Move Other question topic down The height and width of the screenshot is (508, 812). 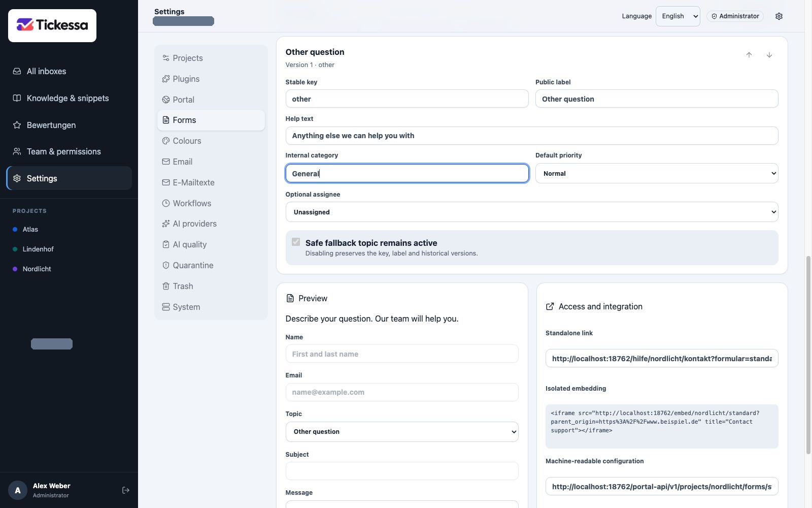tap(769, 55)
